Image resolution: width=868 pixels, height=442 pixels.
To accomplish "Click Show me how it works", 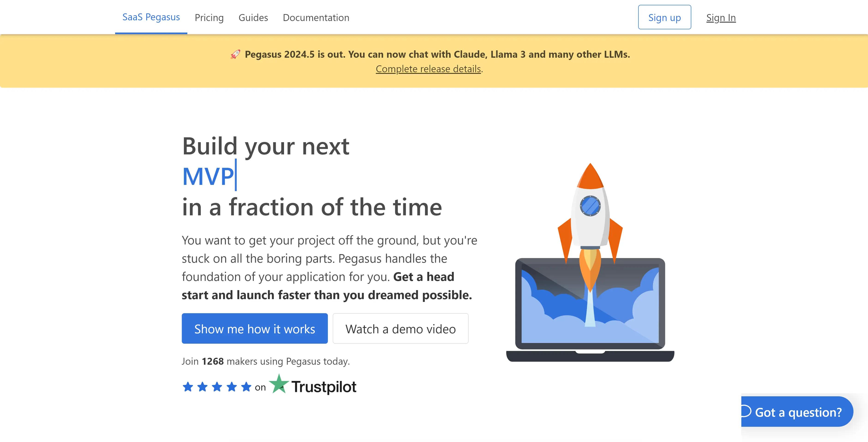I will 255,328.
